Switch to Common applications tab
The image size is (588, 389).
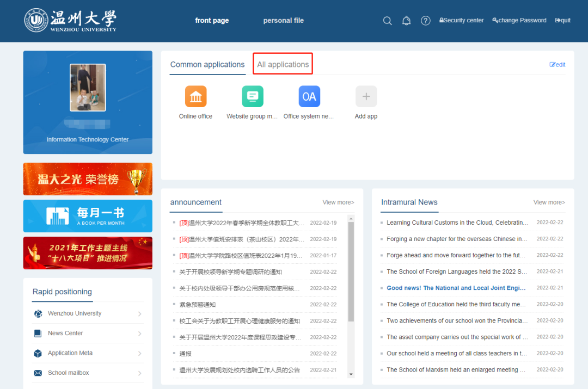(x=207, y=64)
